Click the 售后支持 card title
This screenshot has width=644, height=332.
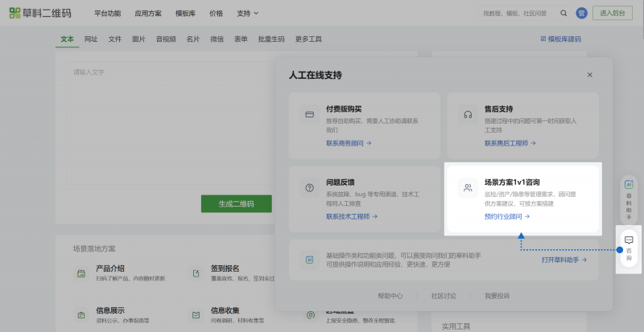498,109
